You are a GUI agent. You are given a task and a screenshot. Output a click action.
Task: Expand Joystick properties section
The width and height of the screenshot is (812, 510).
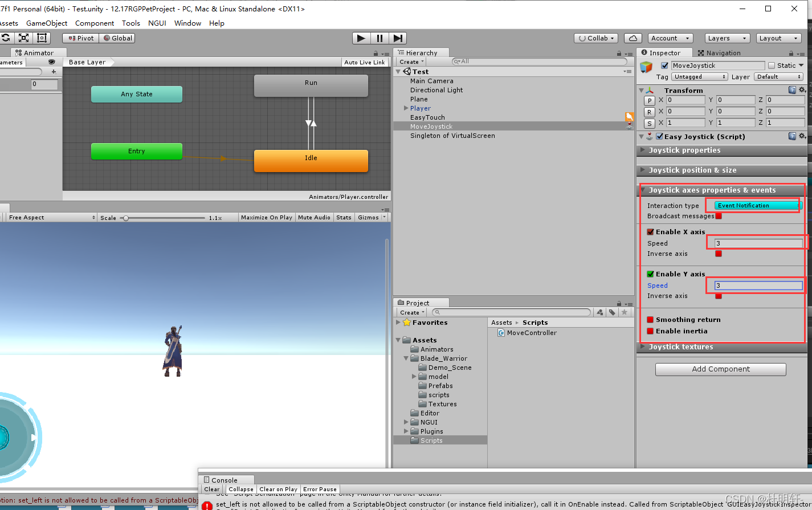click(721, 150)
